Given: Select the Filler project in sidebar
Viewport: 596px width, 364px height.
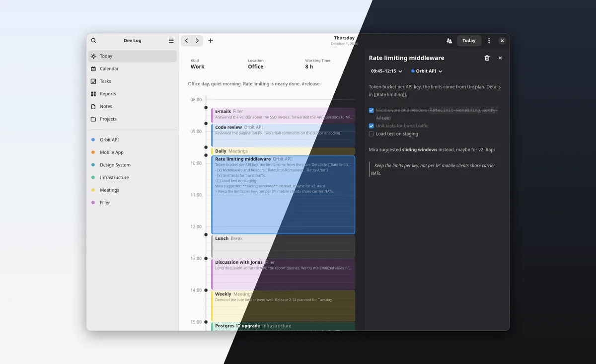Looking at the screenshot, I should (132, 203).
